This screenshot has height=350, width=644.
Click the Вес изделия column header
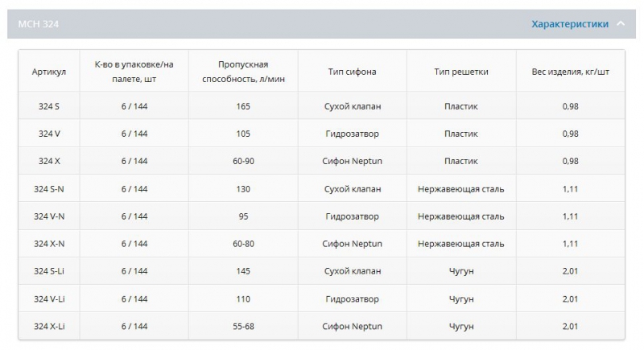click(570, 72)
